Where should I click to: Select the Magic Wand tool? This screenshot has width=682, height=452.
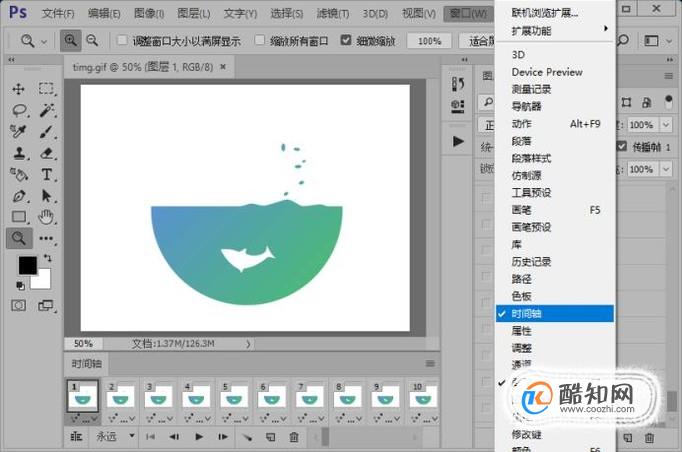(47, 110)
